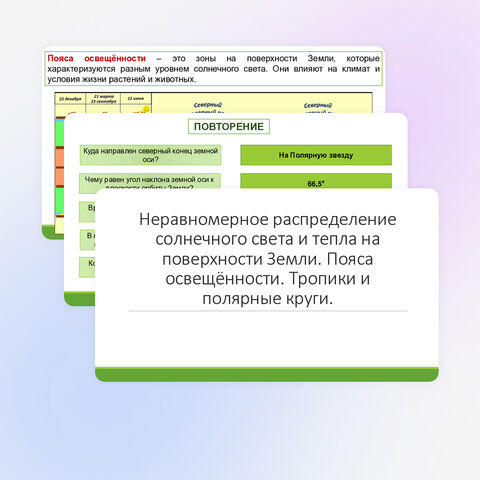This screenshot has height=480, width=480.
Task: Click the right 'Северный' label in the table
Action: 318,105
